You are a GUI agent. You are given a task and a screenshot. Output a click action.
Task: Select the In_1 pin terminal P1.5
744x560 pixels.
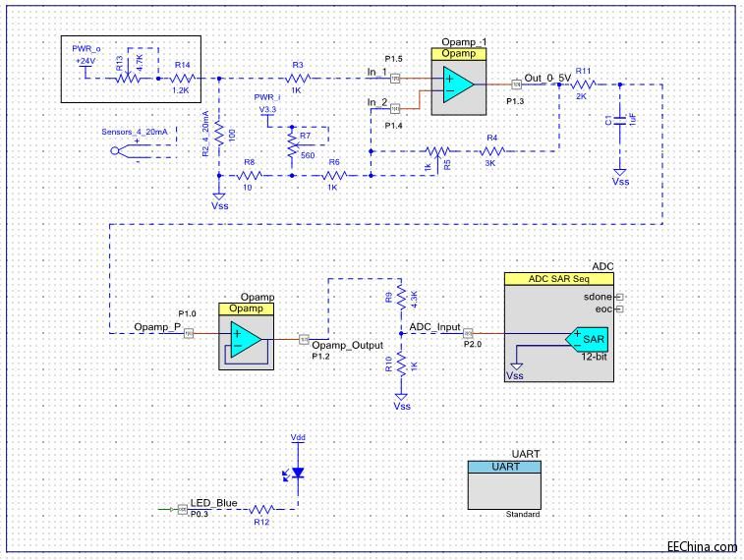[x=395, y=77]
